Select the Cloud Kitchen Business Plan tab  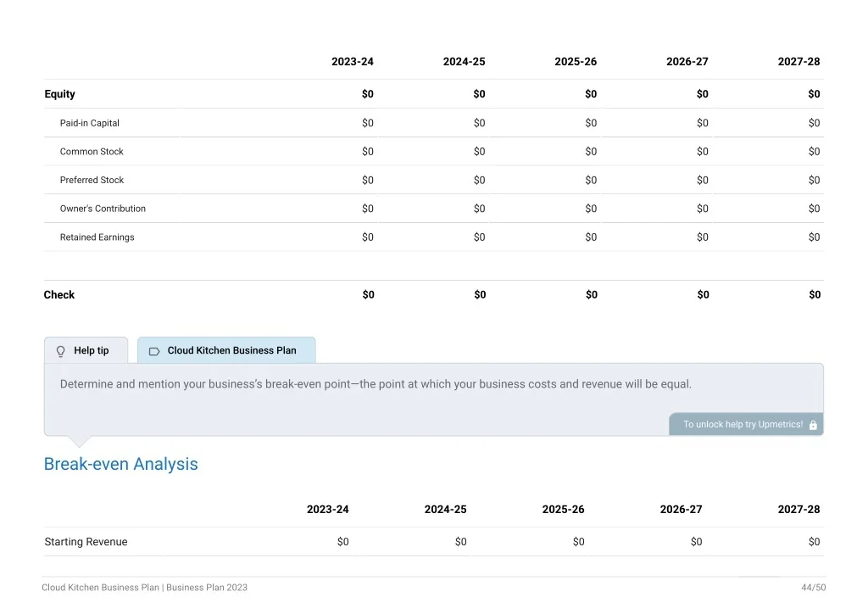226,350
